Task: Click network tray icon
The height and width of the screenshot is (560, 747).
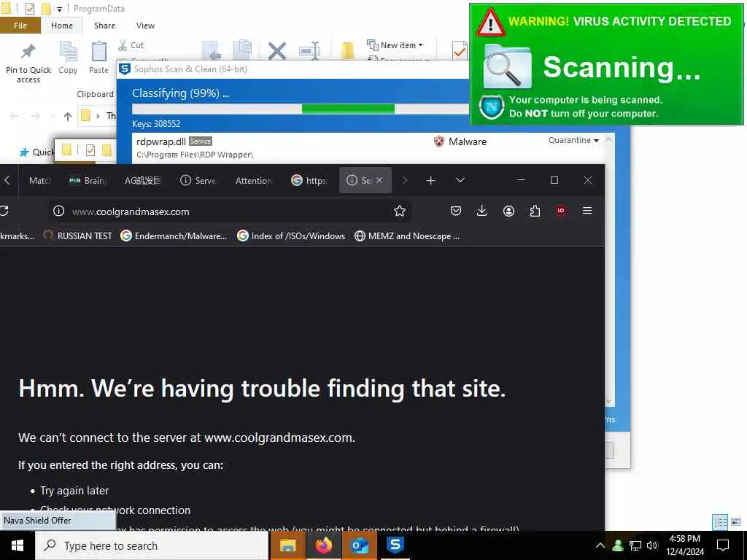Action: coord(635,545)
